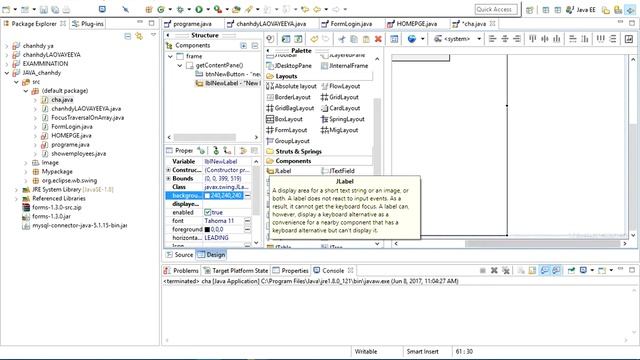Collapse the frame node in Structure

(x=171, y=56)
